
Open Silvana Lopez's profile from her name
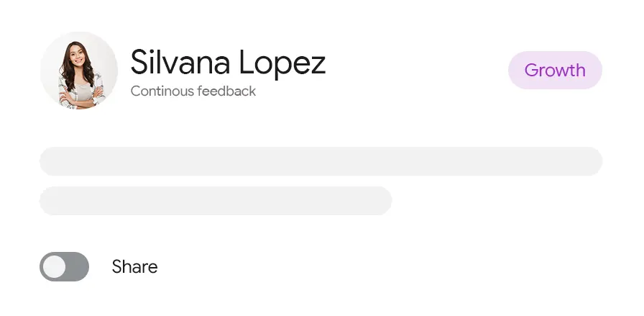(x=228, y=63)
